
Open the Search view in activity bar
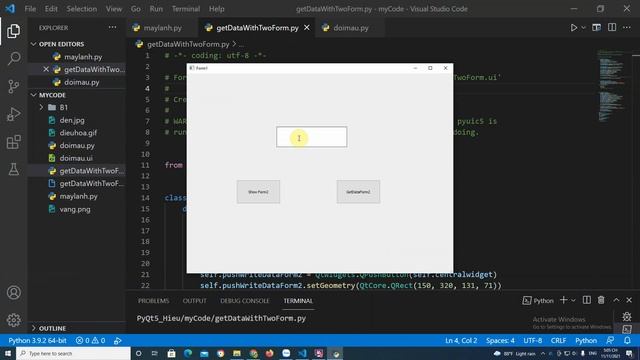[x=13, y=58]
